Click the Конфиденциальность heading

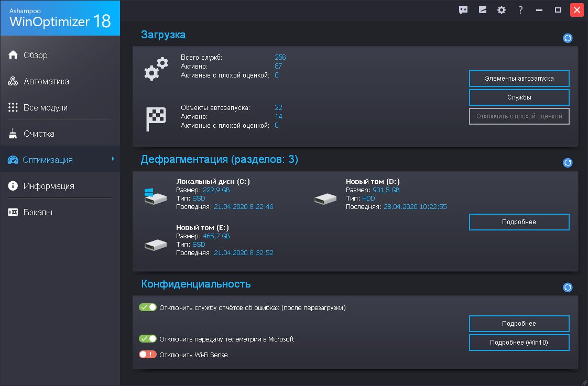pos(196,284)
